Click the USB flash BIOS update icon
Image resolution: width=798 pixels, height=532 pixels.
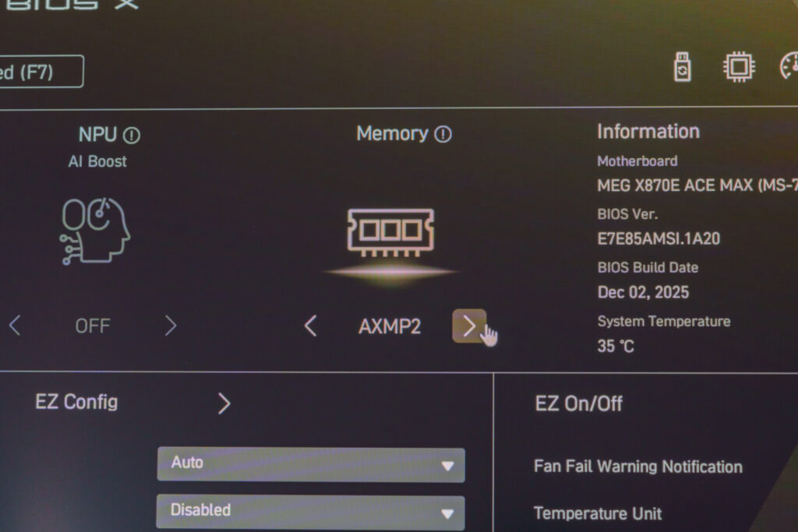pyautogui.click(x=683, y=67)
